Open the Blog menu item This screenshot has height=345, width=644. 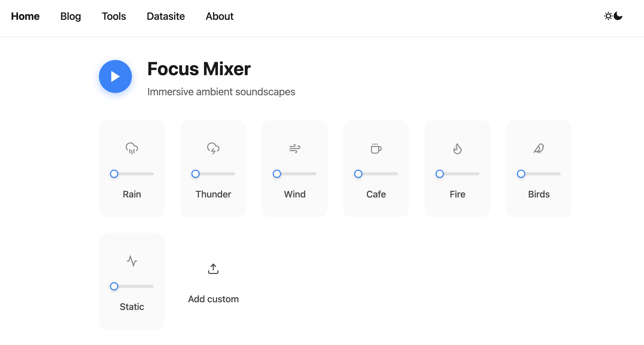71,16
